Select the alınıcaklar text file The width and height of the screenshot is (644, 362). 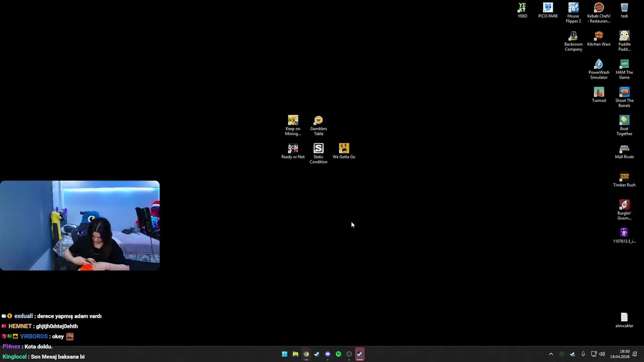(x=624, y=320)
